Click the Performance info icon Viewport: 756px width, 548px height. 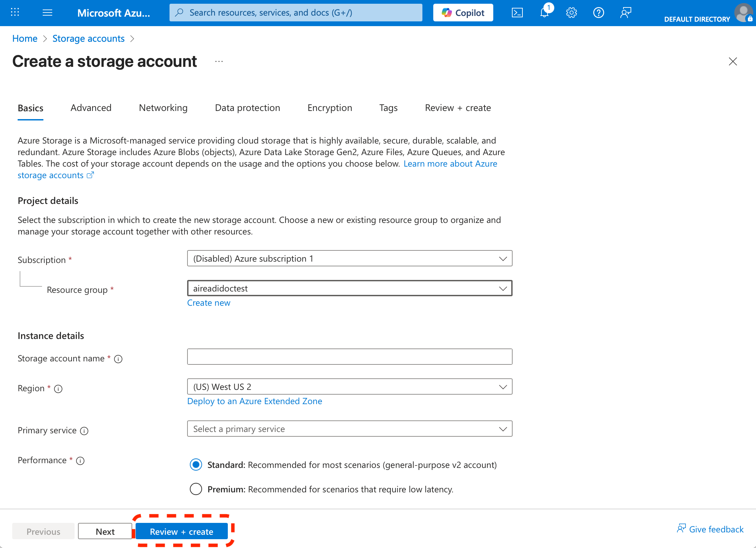[80, 461]
